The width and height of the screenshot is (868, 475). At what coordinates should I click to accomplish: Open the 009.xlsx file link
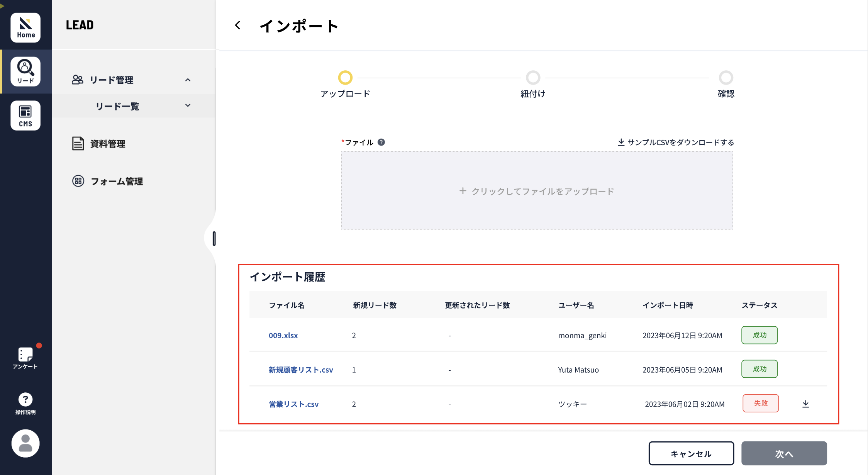[283, 335]
